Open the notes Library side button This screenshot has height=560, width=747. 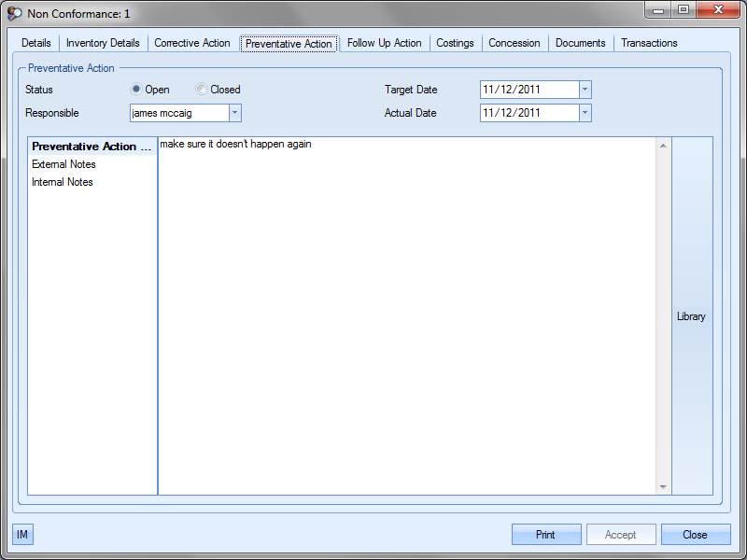pyautogui.click(x=692, y=316)
